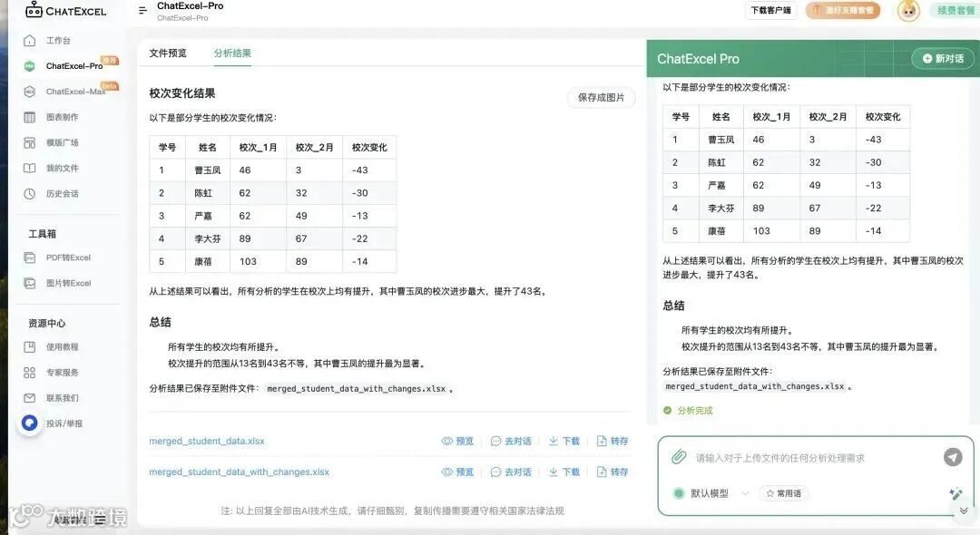Open 模版广场 template plaza
Image resolution: width=980 pixels, height=535 pixels.
[x=62, y=142]
